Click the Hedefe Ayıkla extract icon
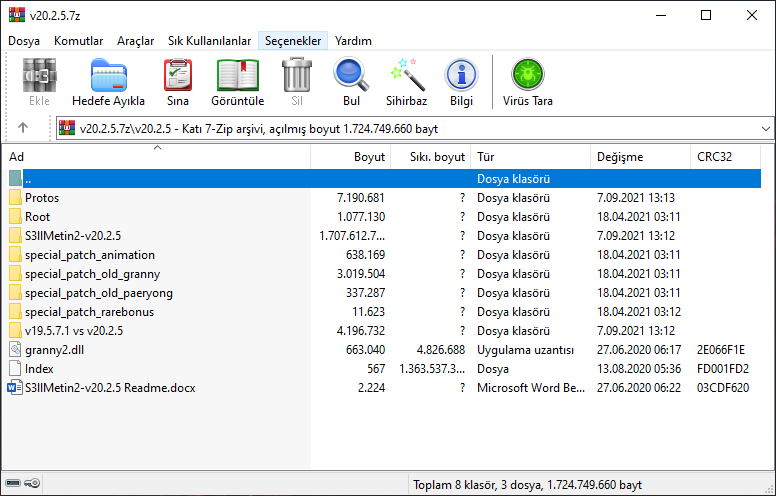 coord(108,75)
